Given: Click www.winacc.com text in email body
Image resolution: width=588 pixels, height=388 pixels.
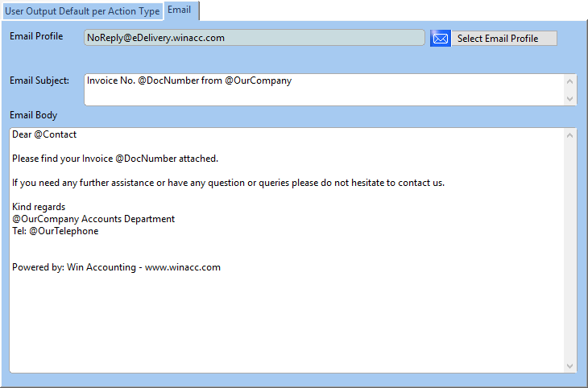Looking at the screenshot, I should click(183, 267).
